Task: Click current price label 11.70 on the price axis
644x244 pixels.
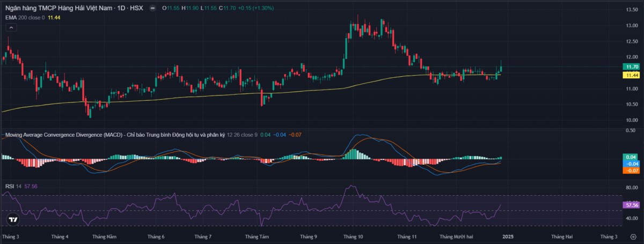Action: pos(630,66)
